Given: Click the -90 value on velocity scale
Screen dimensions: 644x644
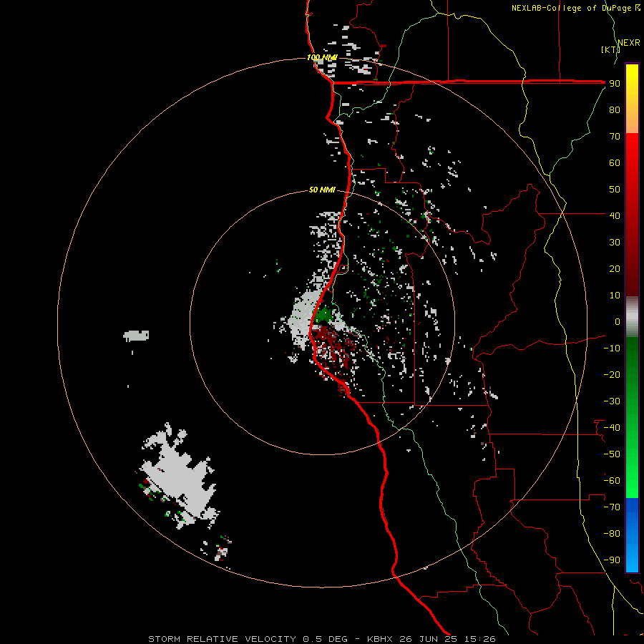Looking at the screenshot, I should coord(612,560).
